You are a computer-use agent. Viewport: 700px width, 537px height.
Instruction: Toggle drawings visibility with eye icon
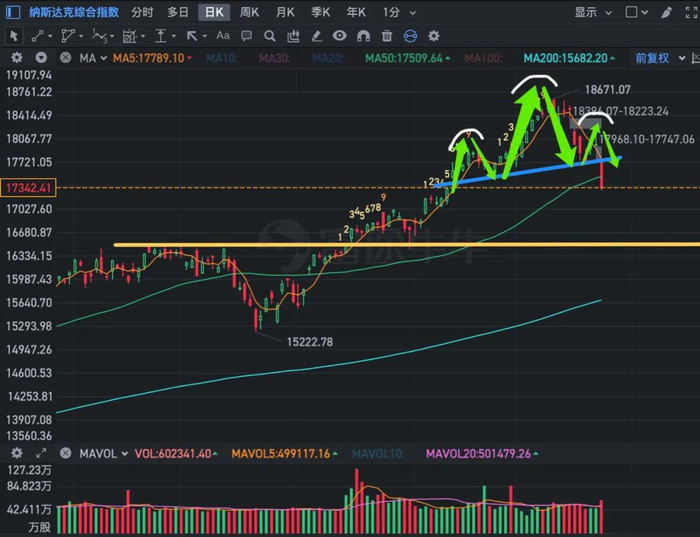[x=340, y=35]
